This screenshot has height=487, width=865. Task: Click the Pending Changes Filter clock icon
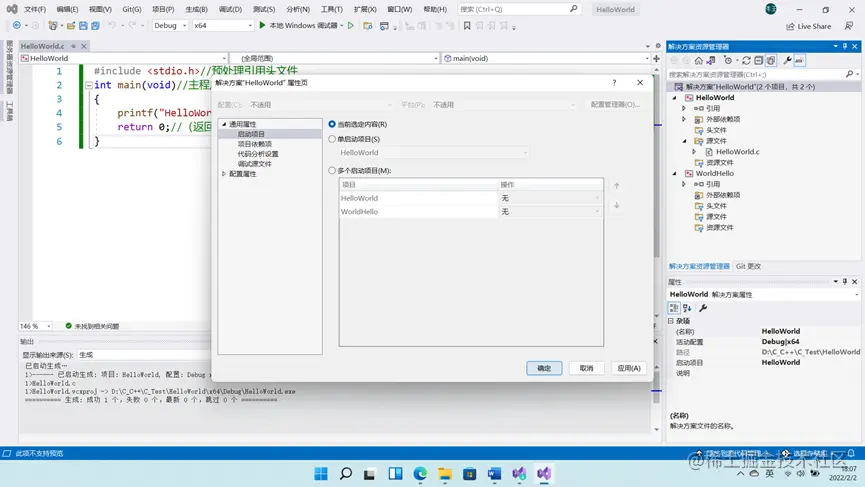(x=728, y=60)
